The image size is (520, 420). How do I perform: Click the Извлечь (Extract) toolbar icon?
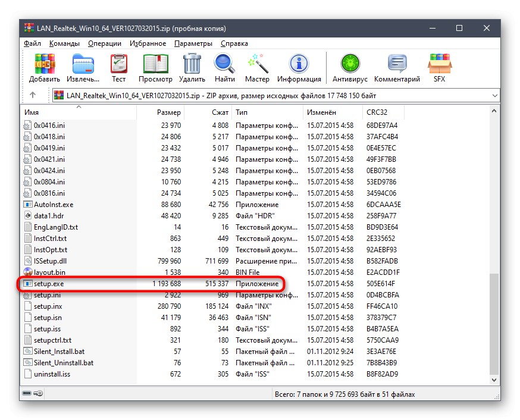(x=83, y=63)
